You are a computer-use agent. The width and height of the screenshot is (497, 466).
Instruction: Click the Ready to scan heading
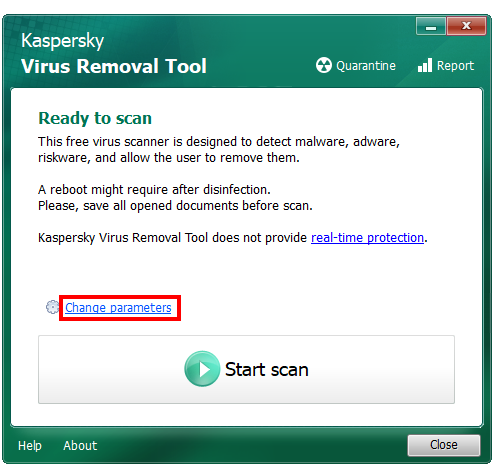point(95,118)
